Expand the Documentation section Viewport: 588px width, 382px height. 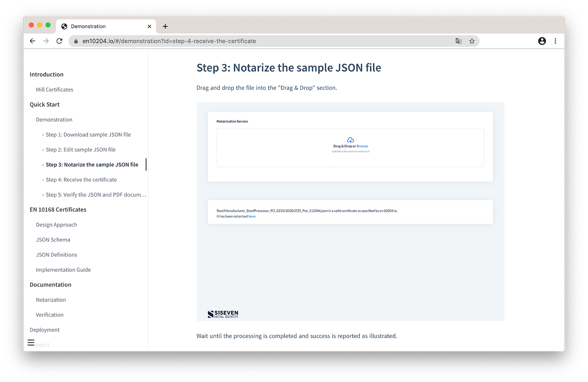[50, 285]
